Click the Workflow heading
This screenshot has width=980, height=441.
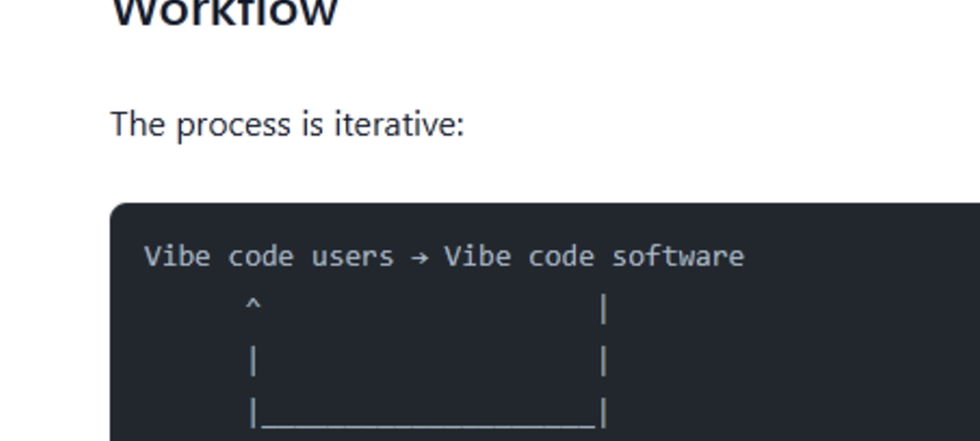coord(224,12)
